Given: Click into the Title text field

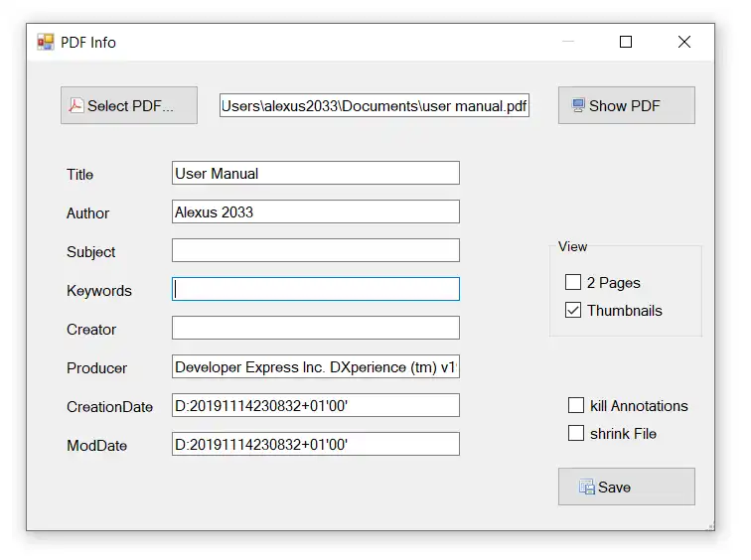Looking at the screenshot, I should pyautogui.click(x=315, y=173).
